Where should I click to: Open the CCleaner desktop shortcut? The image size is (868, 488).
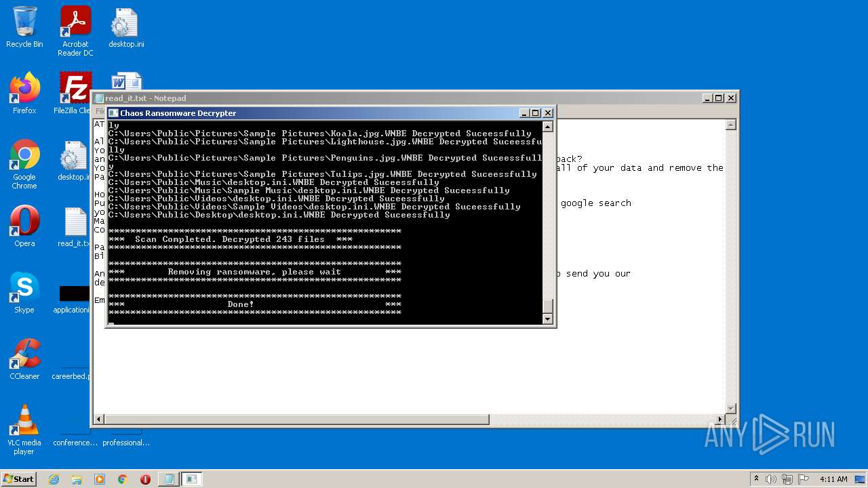[x=24, y=359]
